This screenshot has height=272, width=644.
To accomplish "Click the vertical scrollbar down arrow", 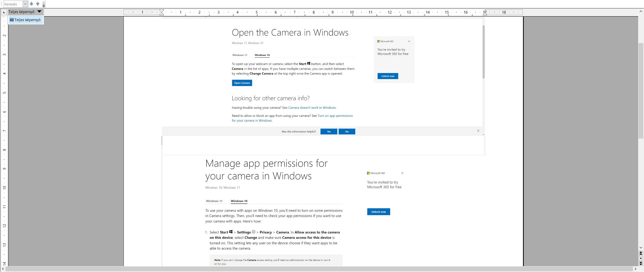I will (641, 248).
